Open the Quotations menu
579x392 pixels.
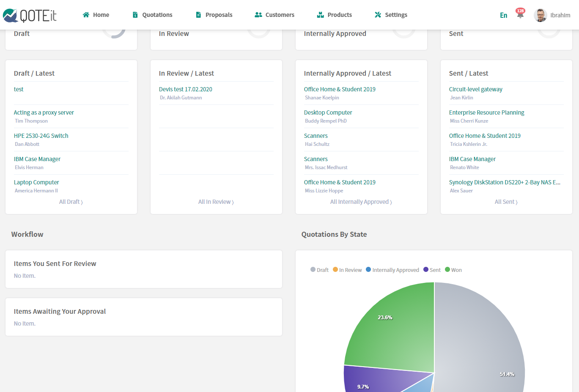(157, 15)
